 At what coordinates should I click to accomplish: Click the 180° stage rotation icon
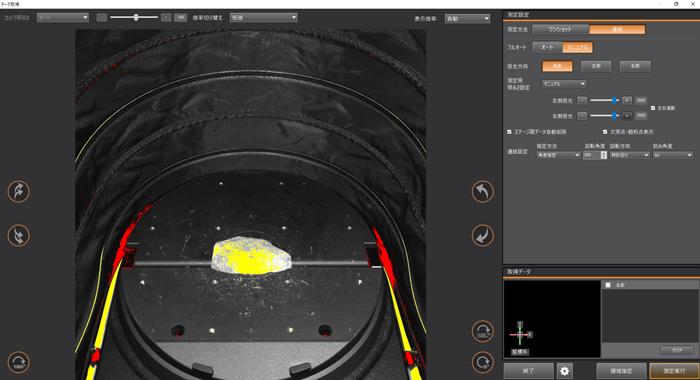(x=19, y=362)
